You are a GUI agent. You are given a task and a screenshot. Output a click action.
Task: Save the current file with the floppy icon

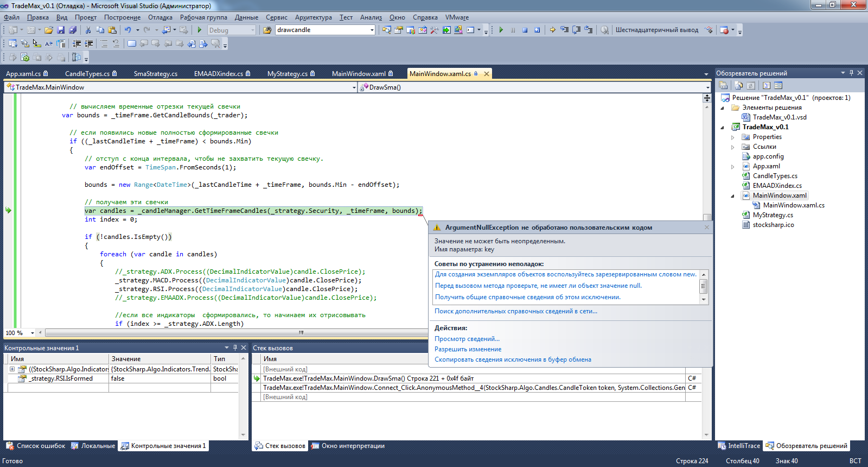61,30
